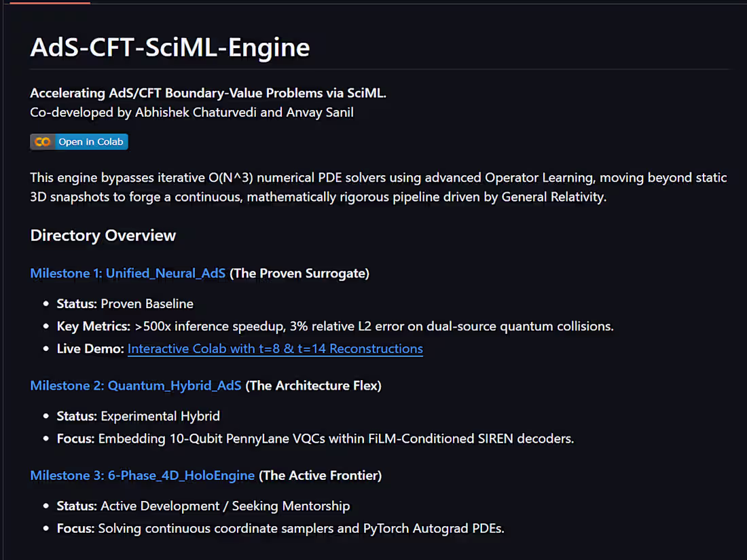The height and width of the screenshot is (560, 747).
Task: Click the orange Colab logo in the badge
Action: [42, 142]
